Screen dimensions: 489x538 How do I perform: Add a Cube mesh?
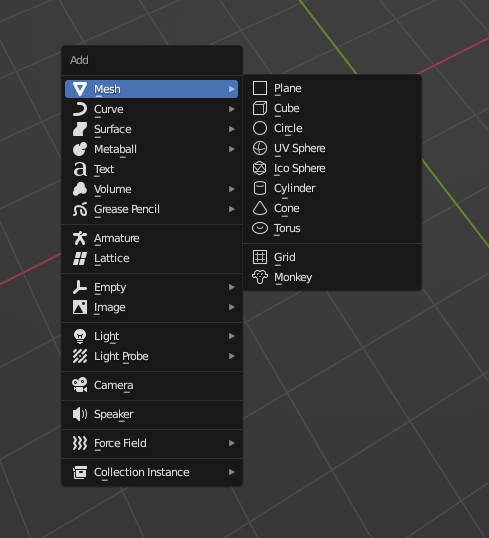coord(332,108)
